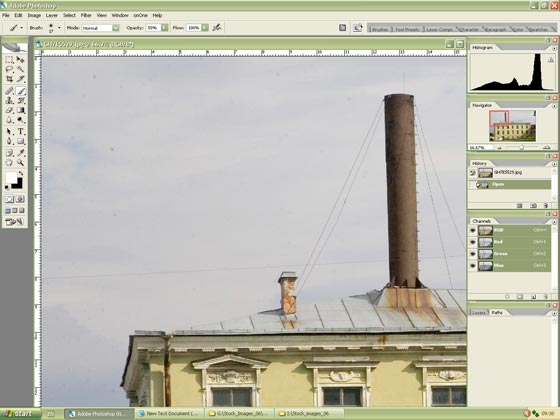Click the background color swatch
560x420 pixels.
[x=18, y=183]
